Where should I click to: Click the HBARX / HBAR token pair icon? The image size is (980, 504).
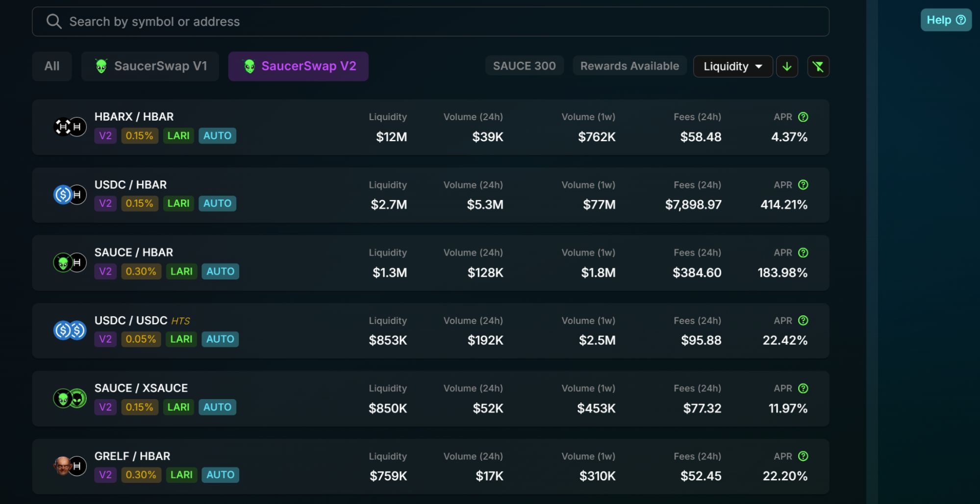click(70, 127)
